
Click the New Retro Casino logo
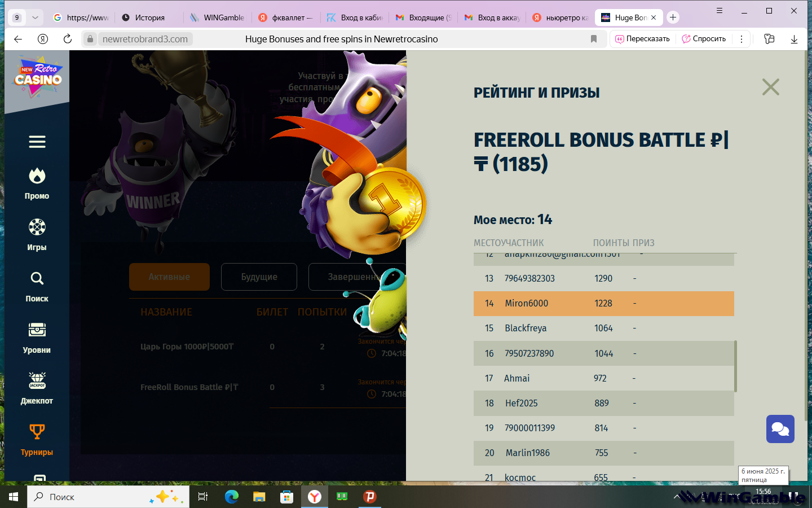pyautogui.click(x=38, y=77)
